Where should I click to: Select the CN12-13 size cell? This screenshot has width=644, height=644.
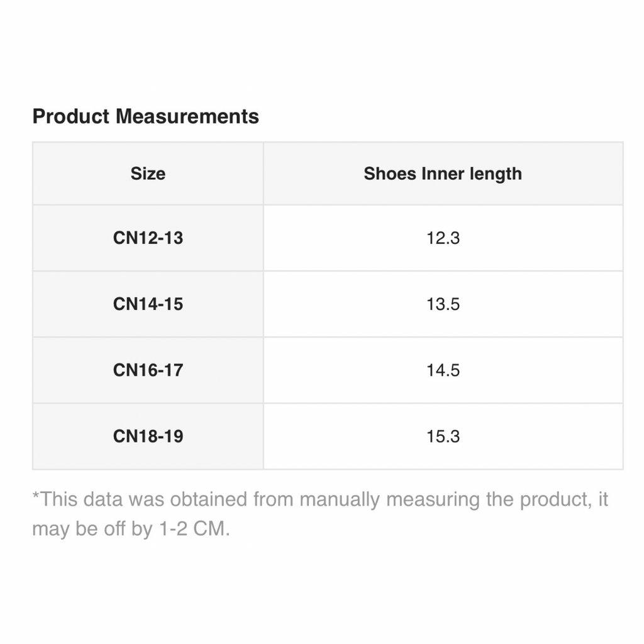click(x=148, y=238)
